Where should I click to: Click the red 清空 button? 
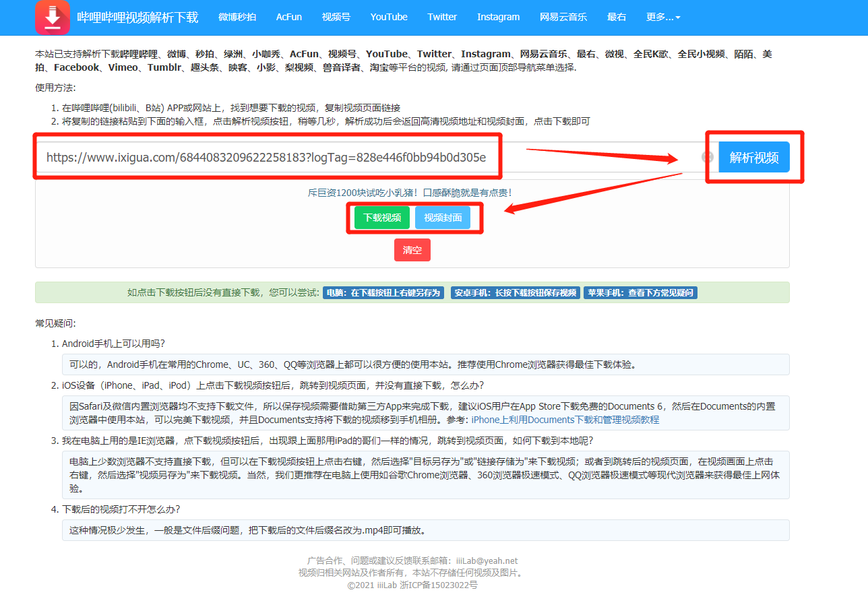(412, 250)
